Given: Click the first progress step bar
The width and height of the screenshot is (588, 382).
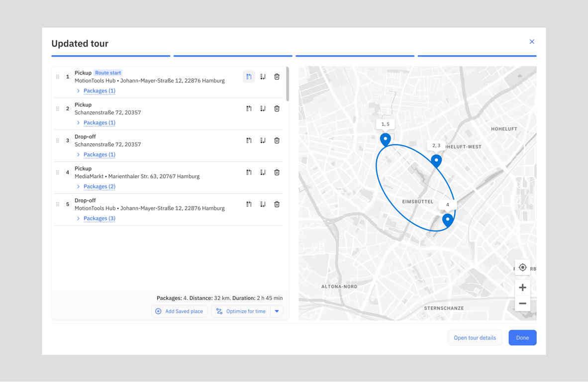Looking at the screenshot, I should tap(110, 56).
